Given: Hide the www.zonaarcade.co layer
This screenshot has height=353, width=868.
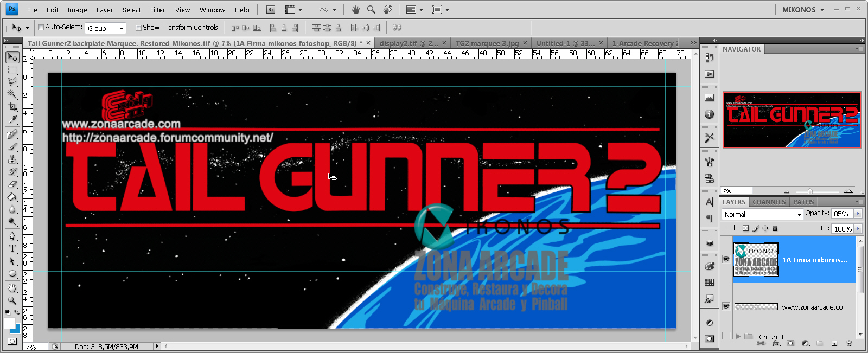Looking at the screenshot, I should point(726,306).
